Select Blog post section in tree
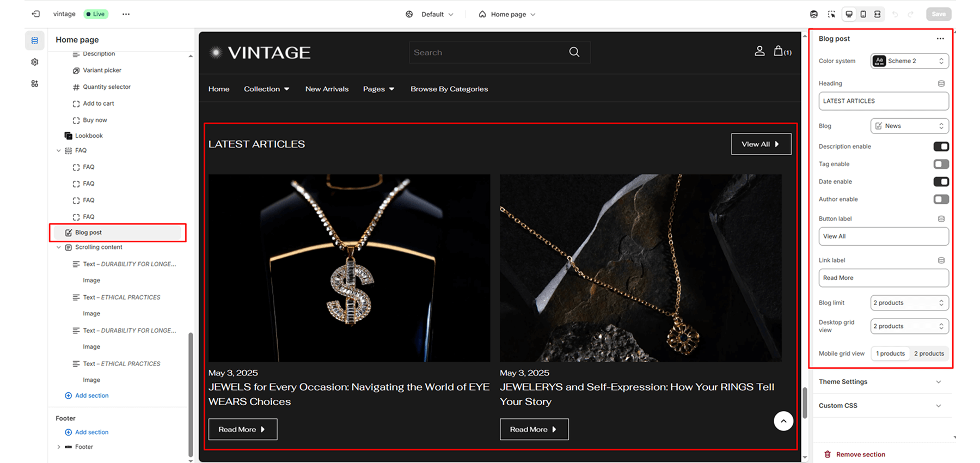 click(118, 233)
